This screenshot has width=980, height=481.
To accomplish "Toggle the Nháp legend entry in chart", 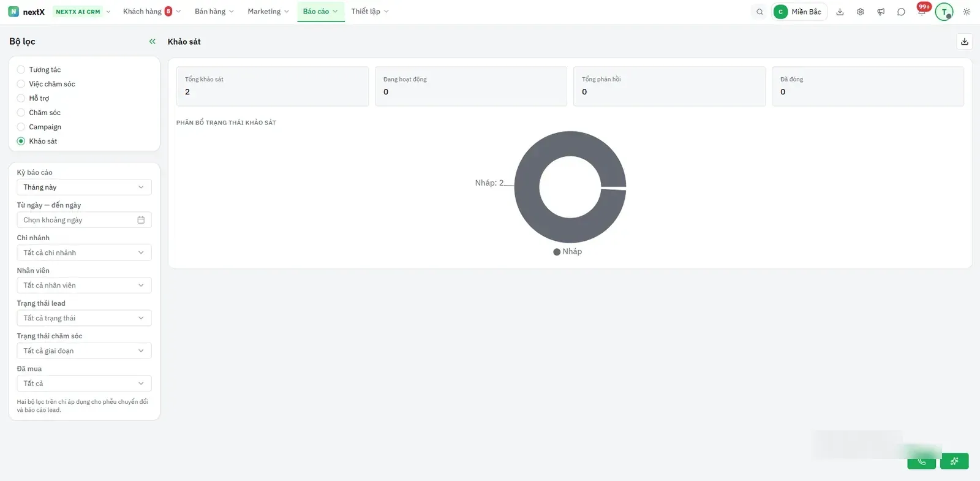I will point(568,252).
